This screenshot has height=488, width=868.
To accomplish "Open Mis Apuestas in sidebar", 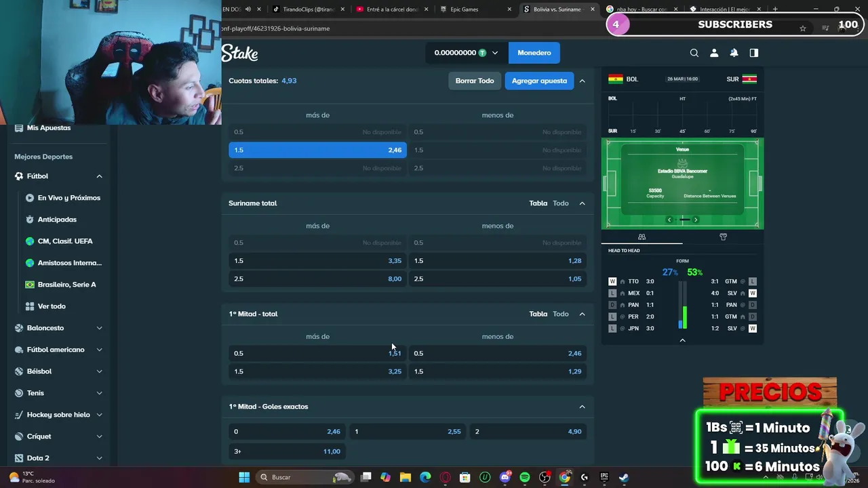I will tap(49, 128).
